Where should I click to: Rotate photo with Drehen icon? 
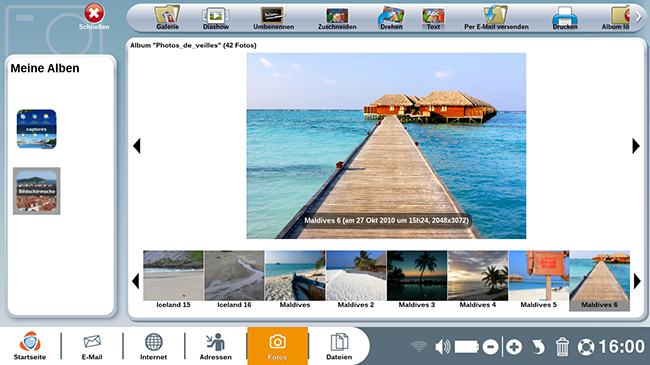click(391, 18)
